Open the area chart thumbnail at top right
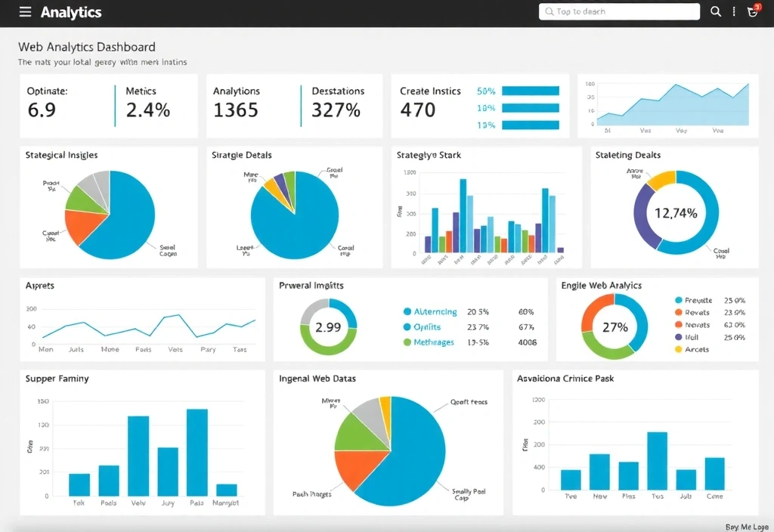Image resolution: width=774 pixels, height=532 pixels. [x=668, y=105]
